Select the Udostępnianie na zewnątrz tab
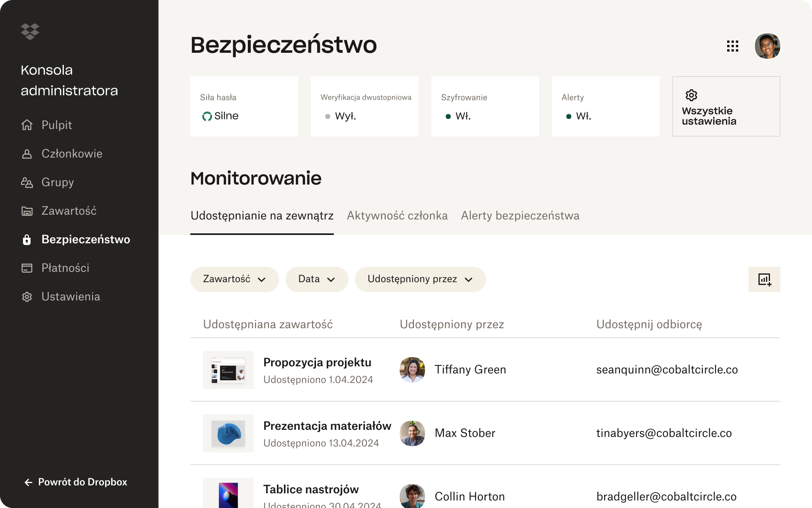Screen dimensions: 812x508 point(262,216)
